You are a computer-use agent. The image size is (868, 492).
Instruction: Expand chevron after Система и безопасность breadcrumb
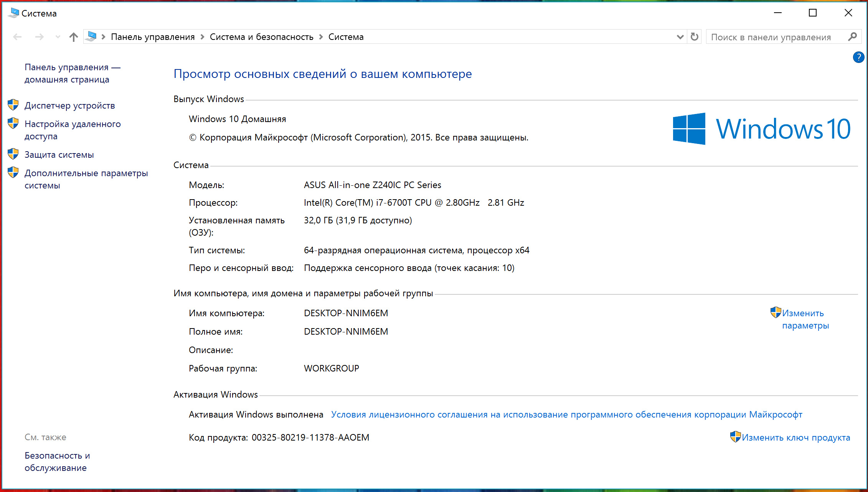click(321, 37)
